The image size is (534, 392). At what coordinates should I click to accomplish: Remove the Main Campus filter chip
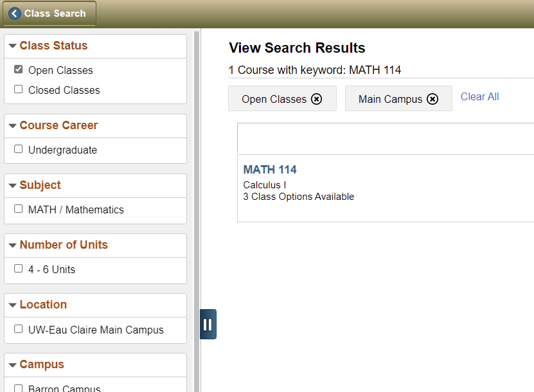coord(432,99)
